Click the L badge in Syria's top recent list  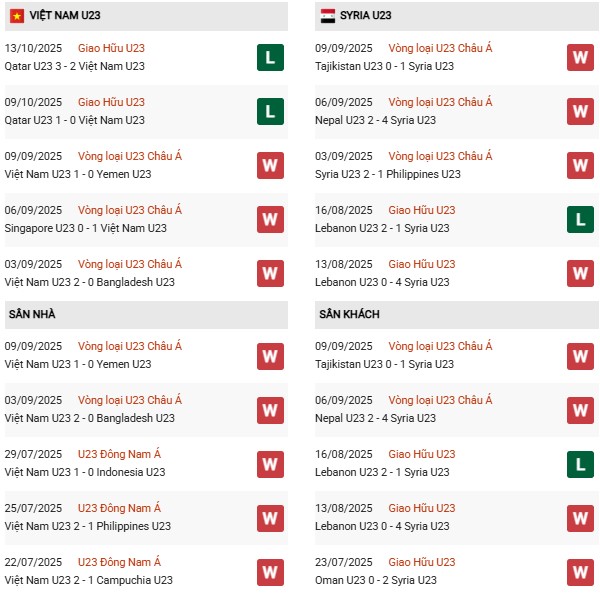[580, 219]
